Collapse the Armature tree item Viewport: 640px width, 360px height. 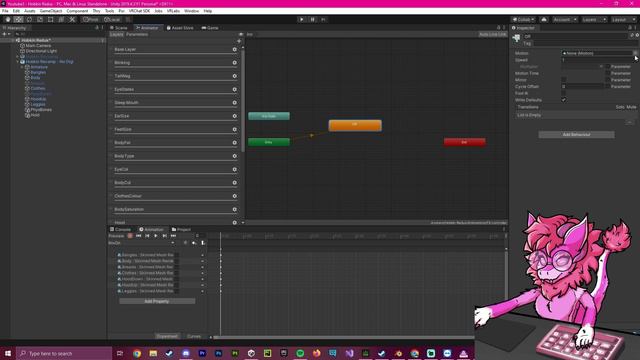point(22,67)
